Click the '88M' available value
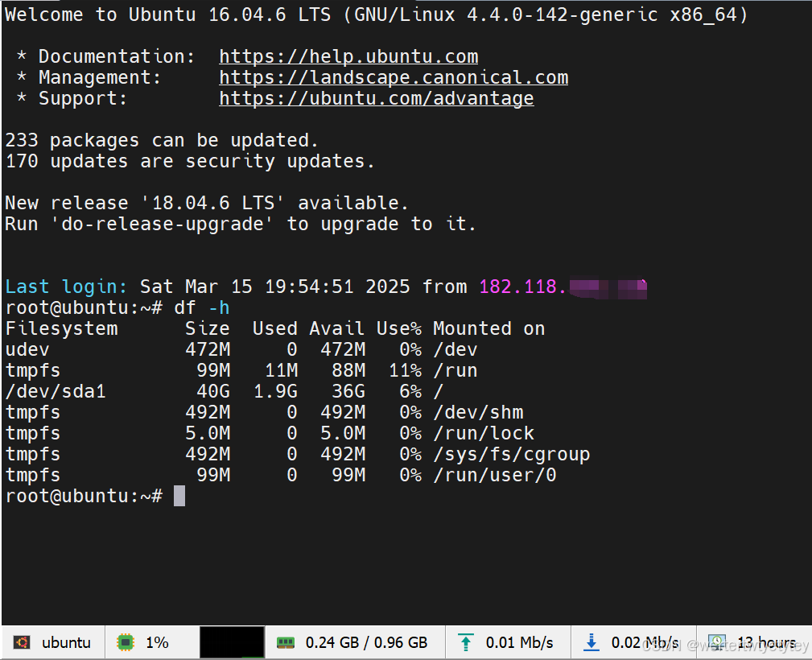Viewport: 812px width, 660px height. pyautogui.click(x=348, y=370)
